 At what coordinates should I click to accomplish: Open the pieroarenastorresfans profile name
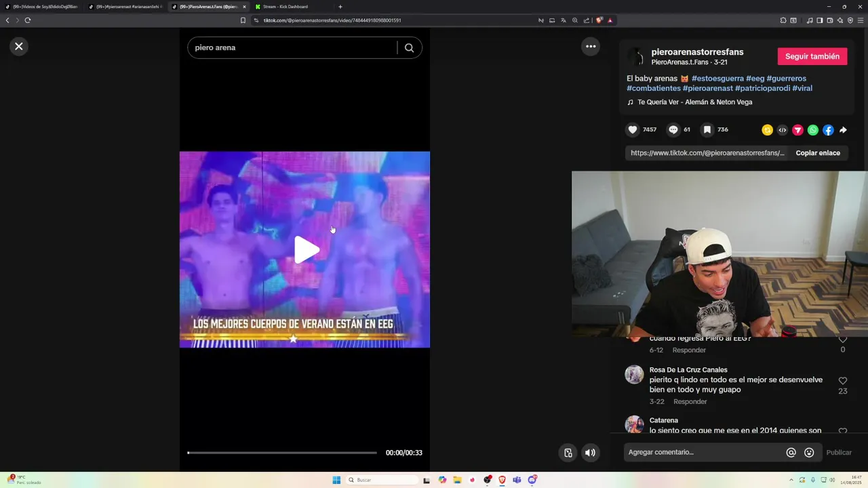click(697, 52)
